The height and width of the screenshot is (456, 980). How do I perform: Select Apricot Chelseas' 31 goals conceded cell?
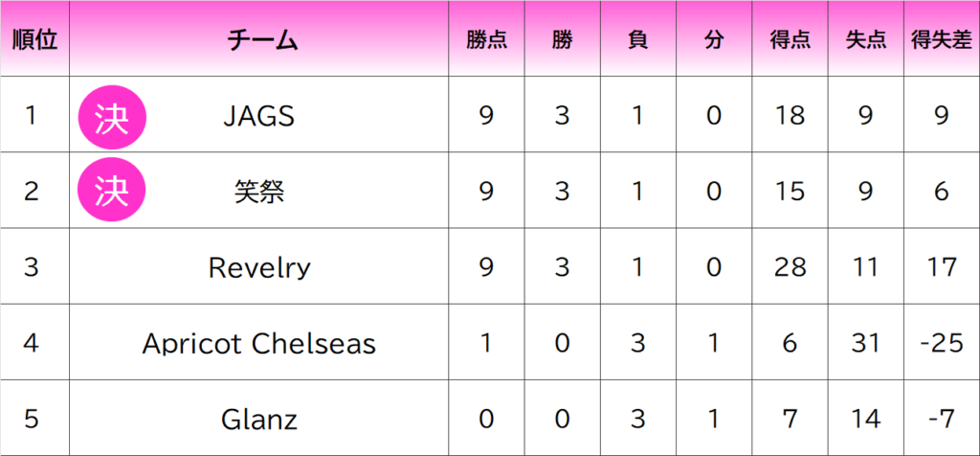pos(865,343)
